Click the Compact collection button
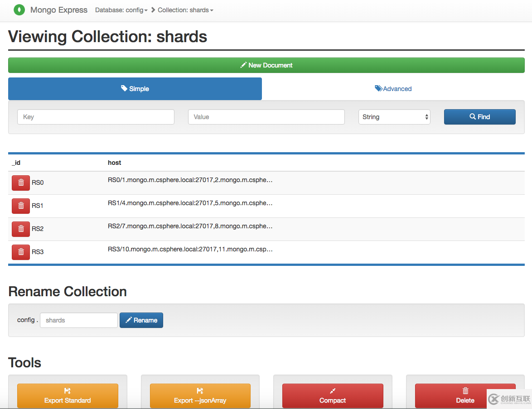The image size is (532, 409). point(333,396)
